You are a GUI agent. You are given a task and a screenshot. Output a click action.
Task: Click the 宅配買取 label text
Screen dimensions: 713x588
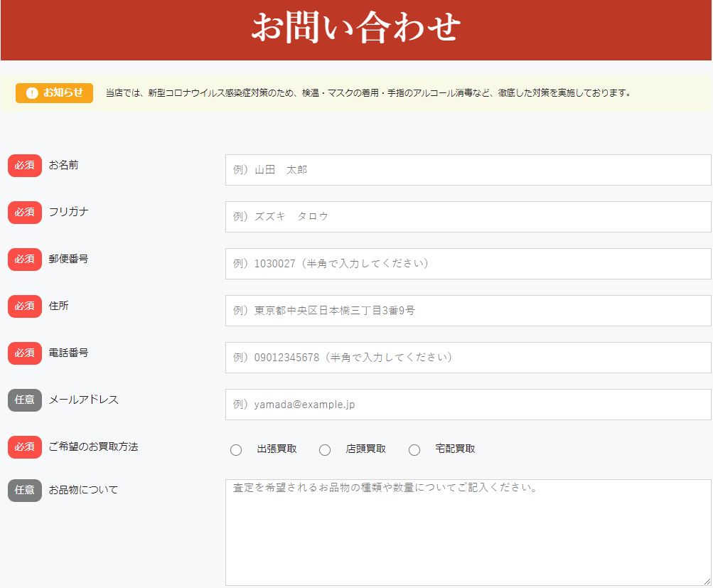pyautogui.click(x=455, y=449)
